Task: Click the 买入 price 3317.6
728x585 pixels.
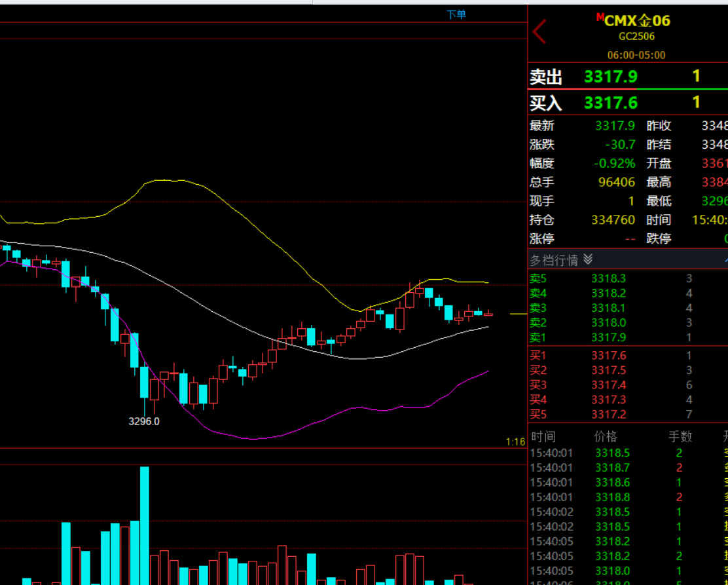Action: pos(611,102)
